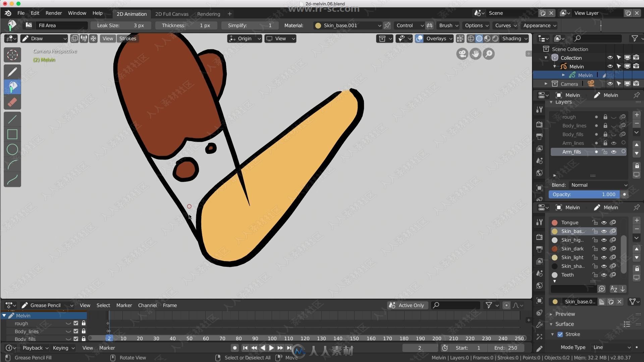Screen dimensions: 644x362
Task: Switch to wireframe viewport shading icon
Action: 471,39
